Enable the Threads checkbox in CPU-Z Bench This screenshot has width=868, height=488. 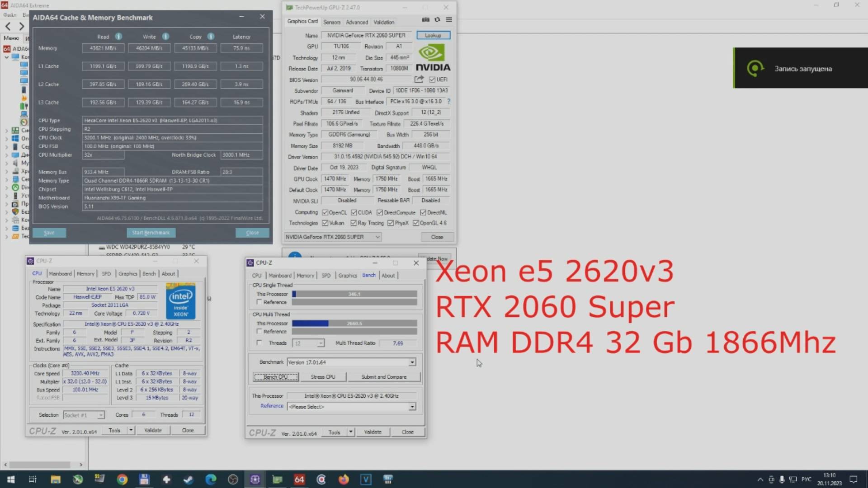point(259,343)
